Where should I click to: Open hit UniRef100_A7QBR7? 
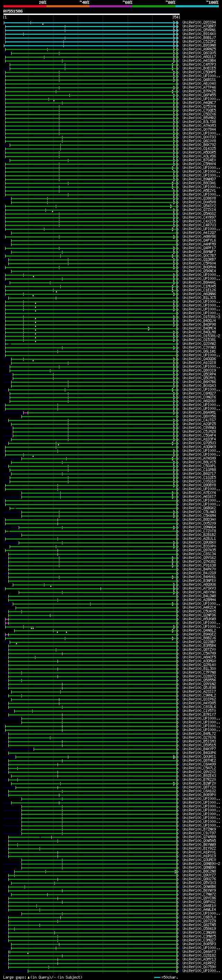199,26
